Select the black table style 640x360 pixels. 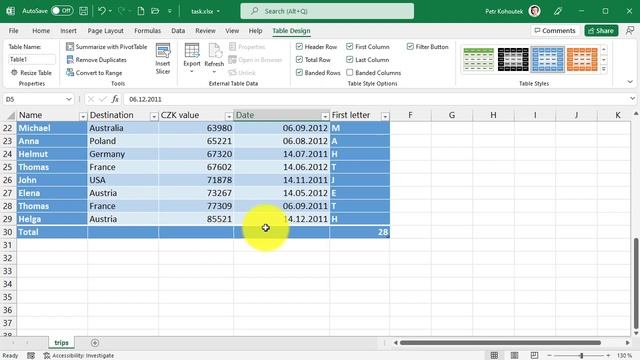[513, 60]
